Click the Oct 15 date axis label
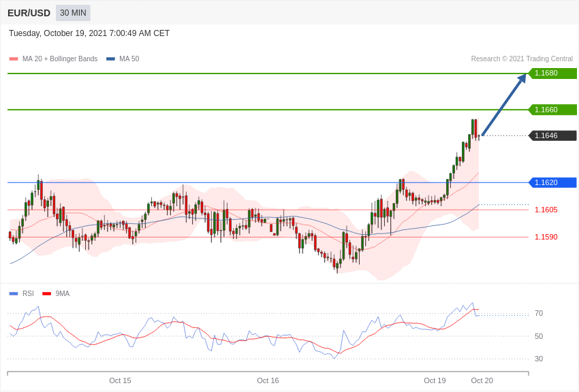This screenshot has width=579, height=392. click(x=120, y=380)
